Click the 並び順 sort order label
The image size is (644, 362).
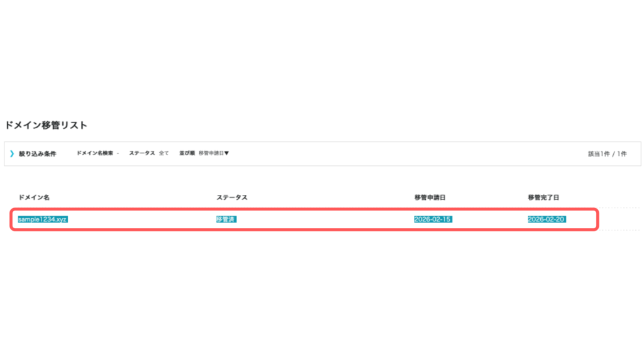click(186, 153)
